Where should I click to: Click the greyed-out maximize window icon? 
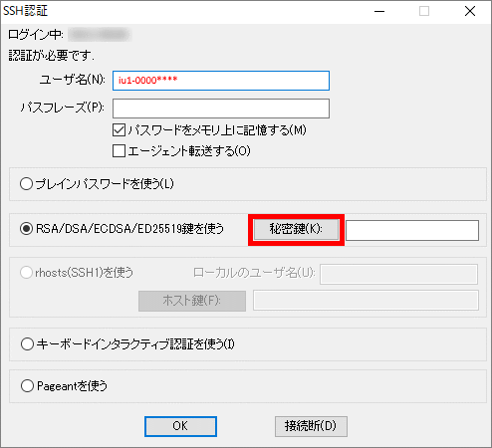tap(424, 11)
